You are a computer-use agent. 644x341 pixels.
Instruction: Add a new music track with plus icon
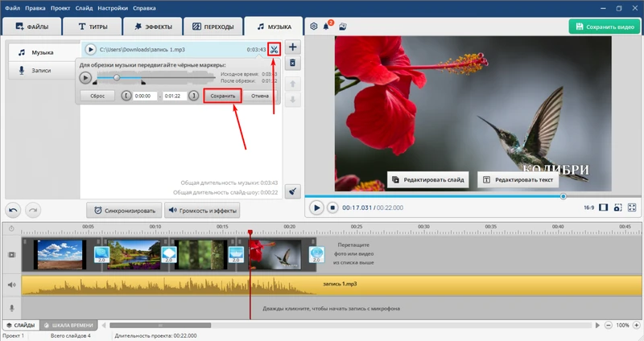pos(293,47)
